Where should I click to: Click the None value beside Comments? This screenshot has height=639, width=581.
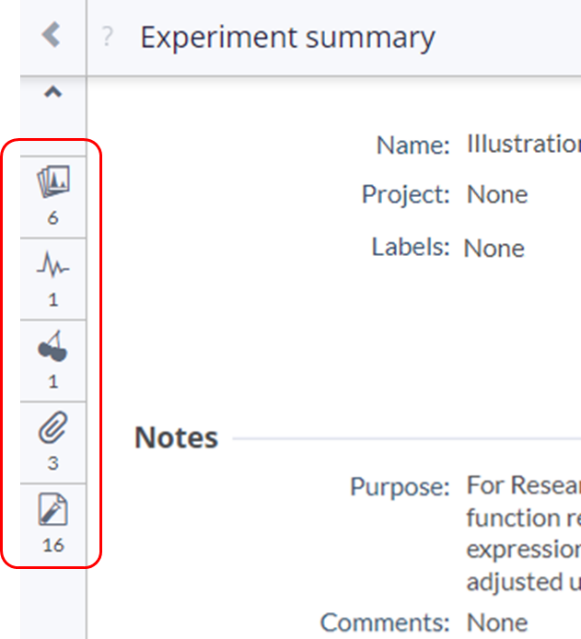[497, 622]
